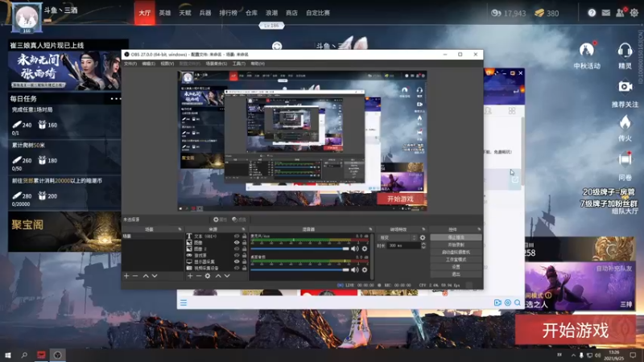Open the 视图(V) menu in OBS
644x362 pixels.
[167, 64]
